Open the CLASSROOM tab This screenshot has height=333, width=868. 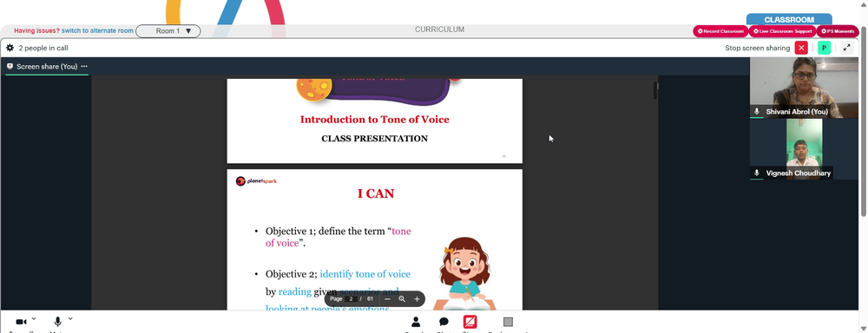(x=789, y=20)
